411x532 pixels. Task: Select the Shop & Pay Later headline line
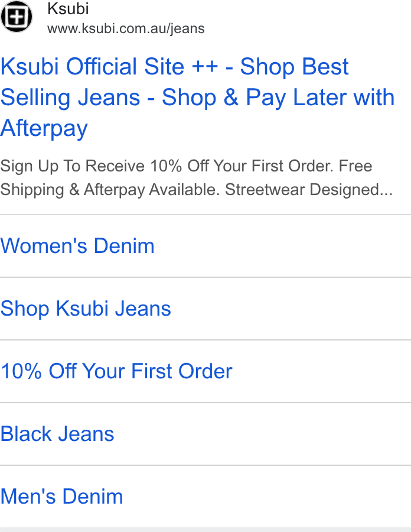tap(278, 98)
